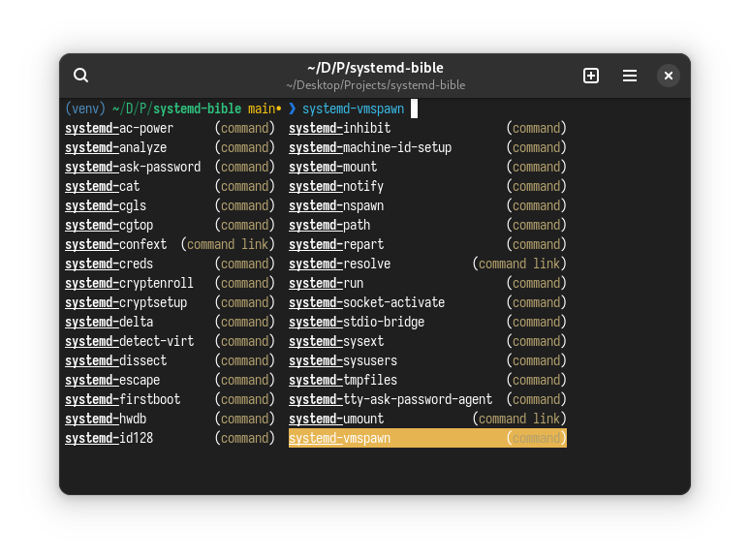Open the hamburger main menu
This screenshot has width=750, height=560.
click(630, 76)
